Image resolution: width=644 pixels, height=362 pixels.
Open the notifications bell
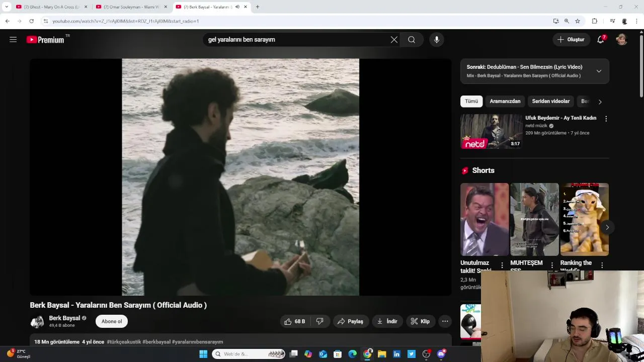click(x=601, y=40)
